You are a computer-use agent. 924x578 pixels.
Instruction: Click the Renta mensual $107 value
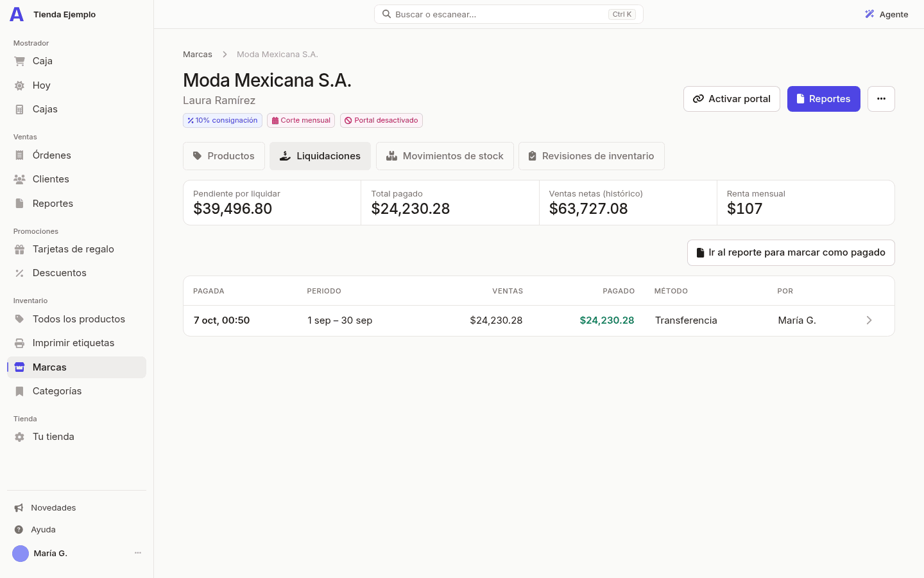745,209
